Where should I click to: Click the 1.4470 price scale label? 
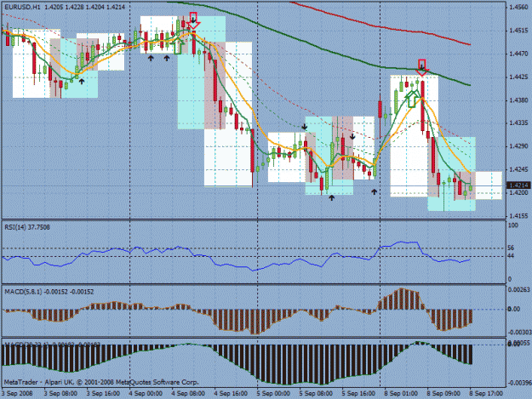point(518,54)
